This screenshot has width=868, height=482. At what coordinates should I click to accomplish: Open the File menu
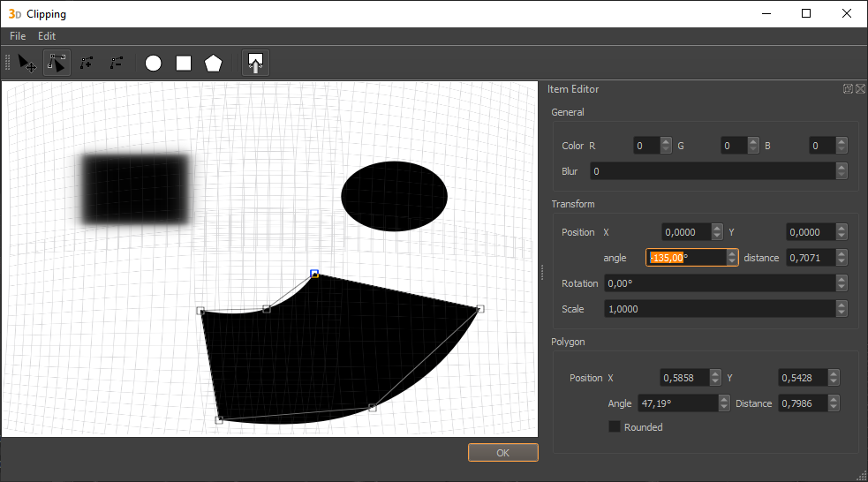[x=18, y=36]
